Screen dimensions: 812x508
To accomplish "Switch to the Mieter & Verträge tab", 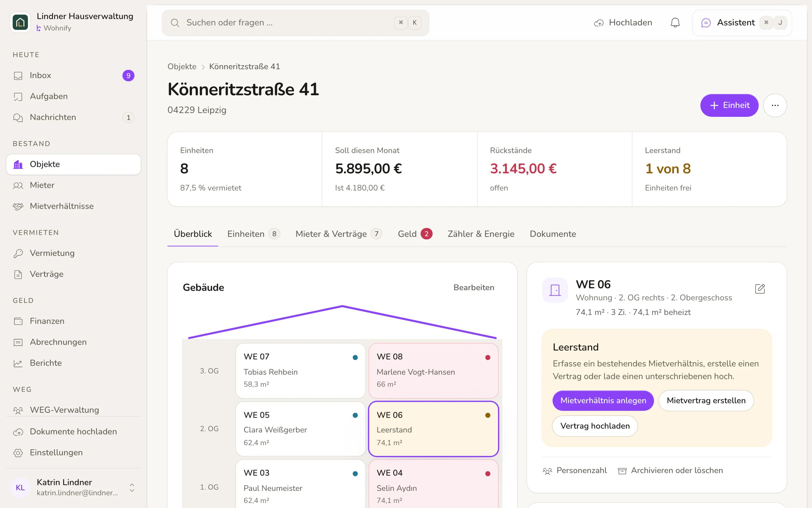I will [338, 234].
